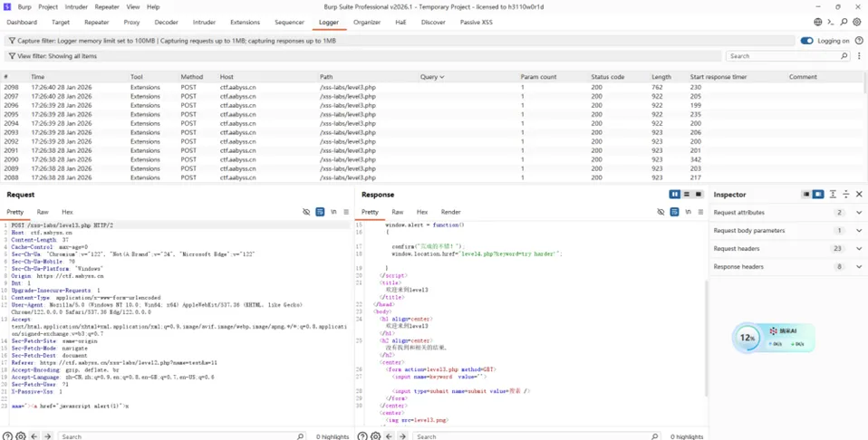This screenshot has width=868, height=440.
Task: Open the Intruder menu in menu bar
Action: tap(76, 6)
